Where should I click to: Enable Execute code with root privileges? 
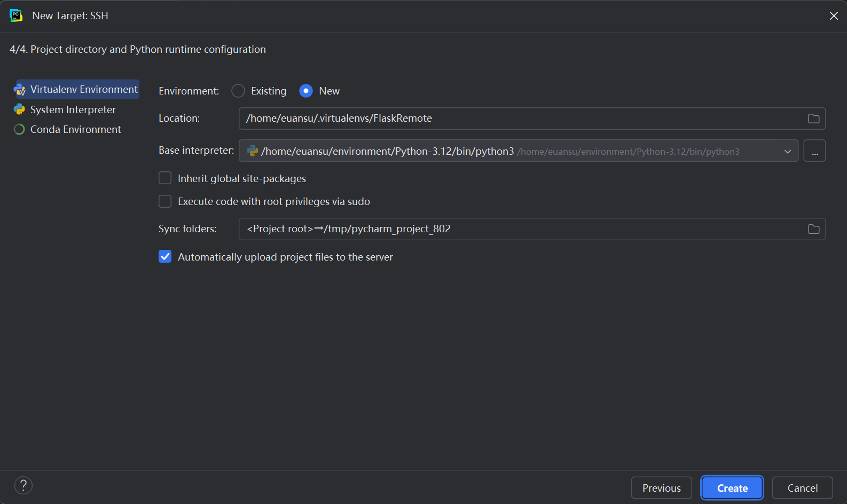pos(166,201)
